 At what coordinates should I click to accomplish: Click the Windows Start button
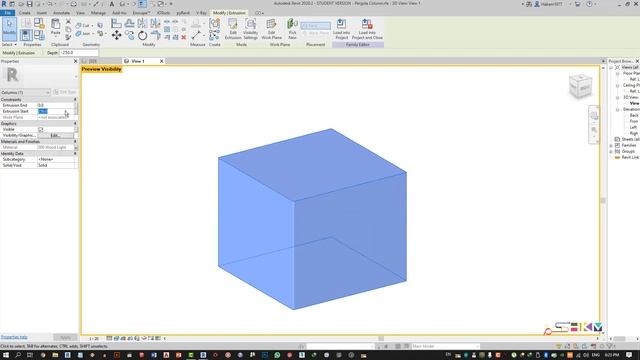coord(6,355)
